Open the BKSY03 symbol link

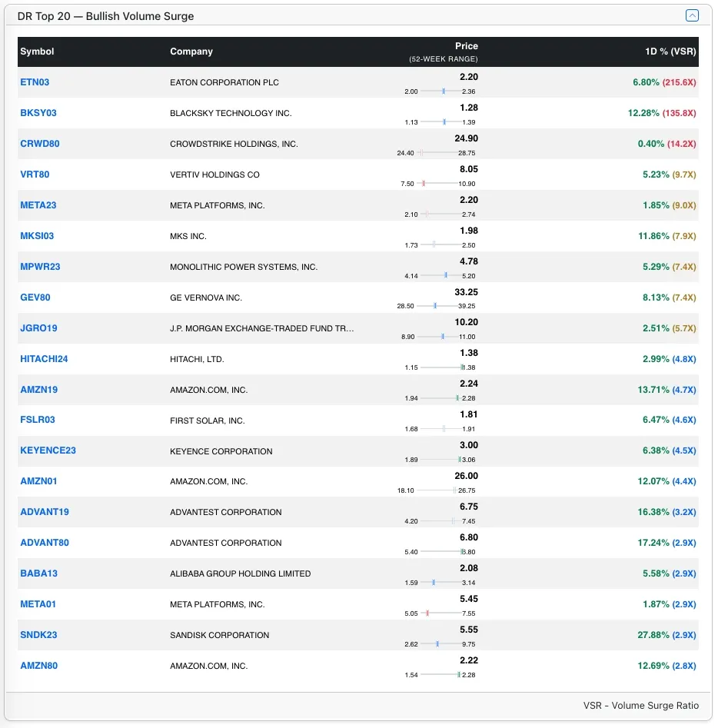(38, 113)
